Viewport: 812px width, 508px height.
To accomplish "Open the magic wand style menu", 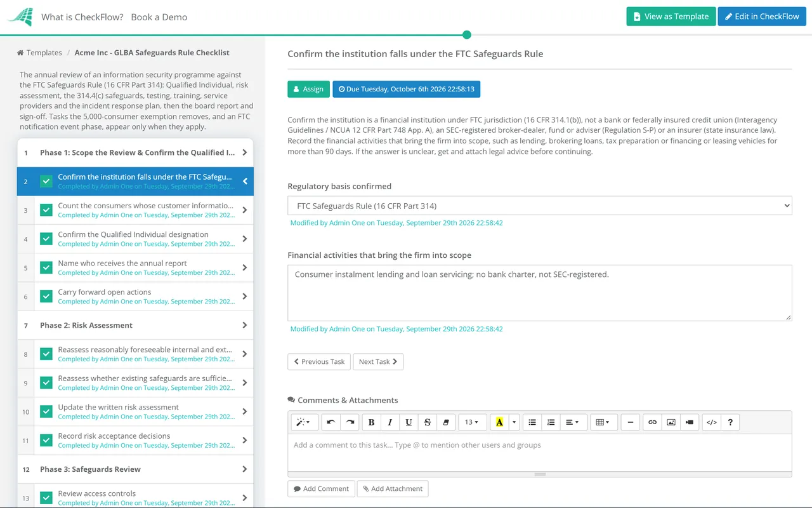I will 304,422.
